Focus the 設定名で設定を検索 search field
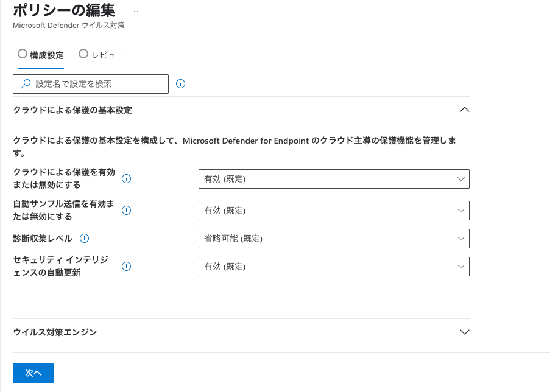This screenshot has width=550, height=392. click(x=91, y=84)
